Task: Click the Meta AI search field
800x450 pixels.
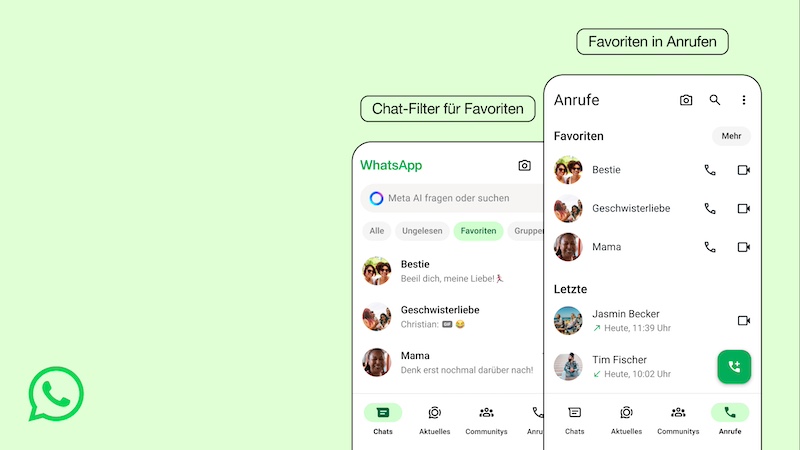Action: pos(452,198)
